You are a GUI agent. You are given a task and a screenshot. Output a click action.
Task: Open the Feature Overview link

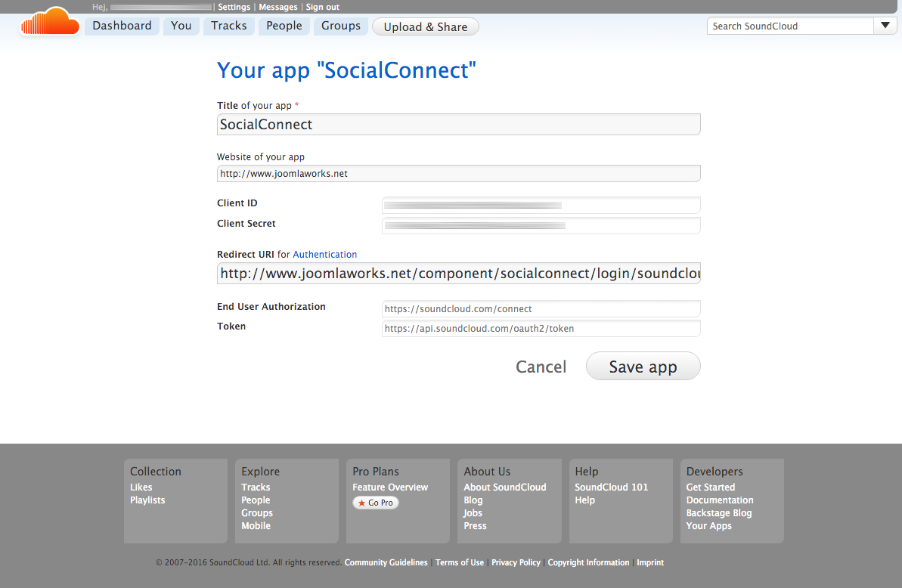point(390,487)
